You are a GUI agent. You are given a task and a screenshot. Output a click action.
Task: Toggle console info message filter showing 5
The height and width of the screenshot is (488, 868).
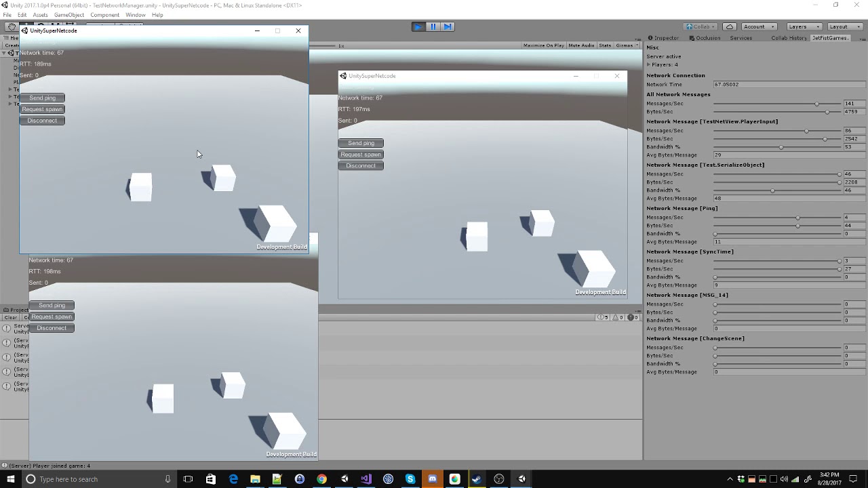tap(602, 317)
